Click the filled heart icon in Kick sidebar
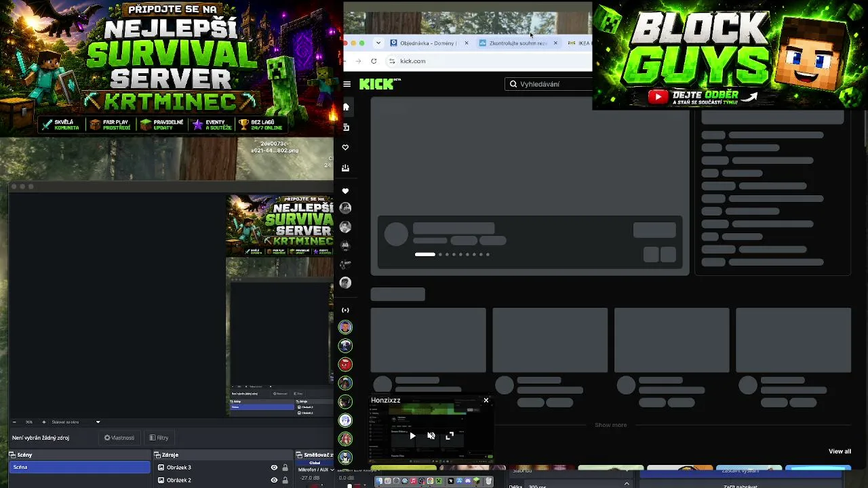 (x=345, y=191)
